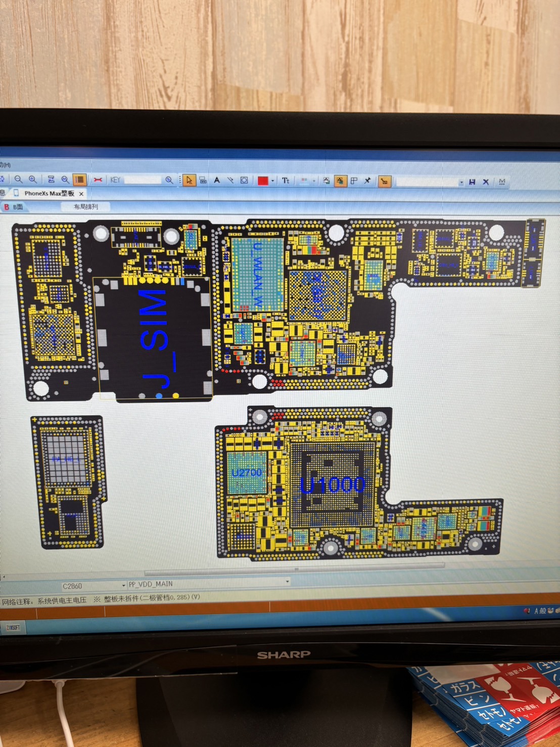Click the search magnifier after KEY field
The height and width of the screenshot is (747, 560).
pos(169,180)
